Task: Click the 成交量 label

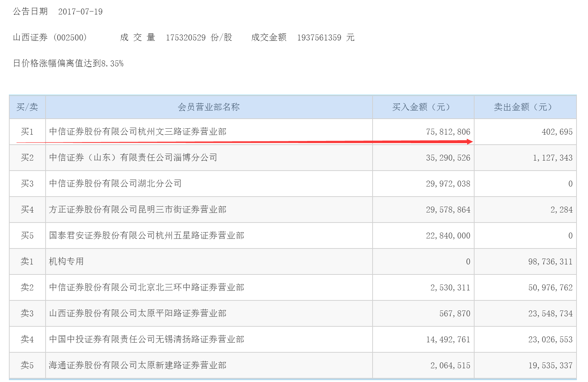Action: tap(138, 37)
